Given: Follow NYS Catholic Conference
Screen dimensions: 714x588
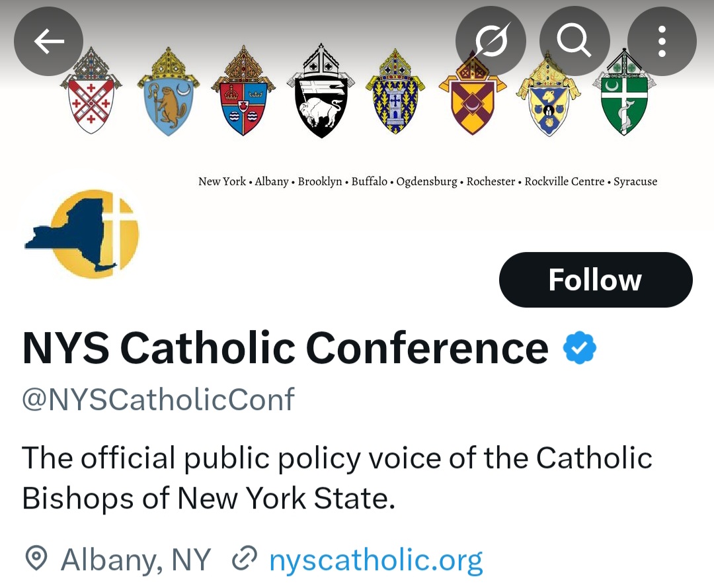Looking at the screenshot, I should pos(595,280).
